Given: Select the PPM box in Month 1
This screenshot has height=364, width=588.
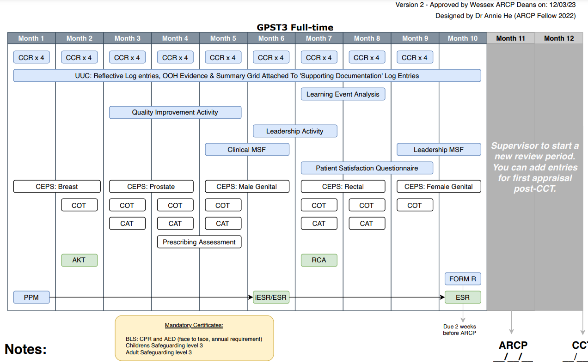Looking at the screenshot, I should [x=31, y=297].
